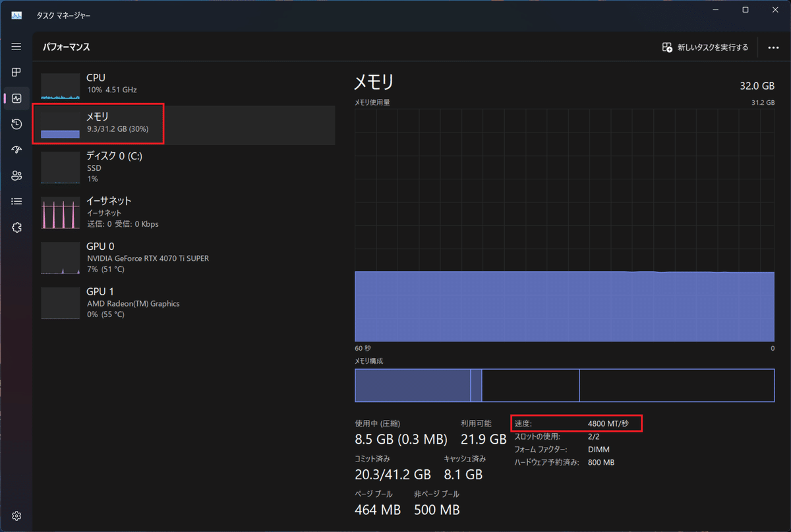Open the Users page
The height and width of the screenshot is (532, 791).
coord(16,175)
